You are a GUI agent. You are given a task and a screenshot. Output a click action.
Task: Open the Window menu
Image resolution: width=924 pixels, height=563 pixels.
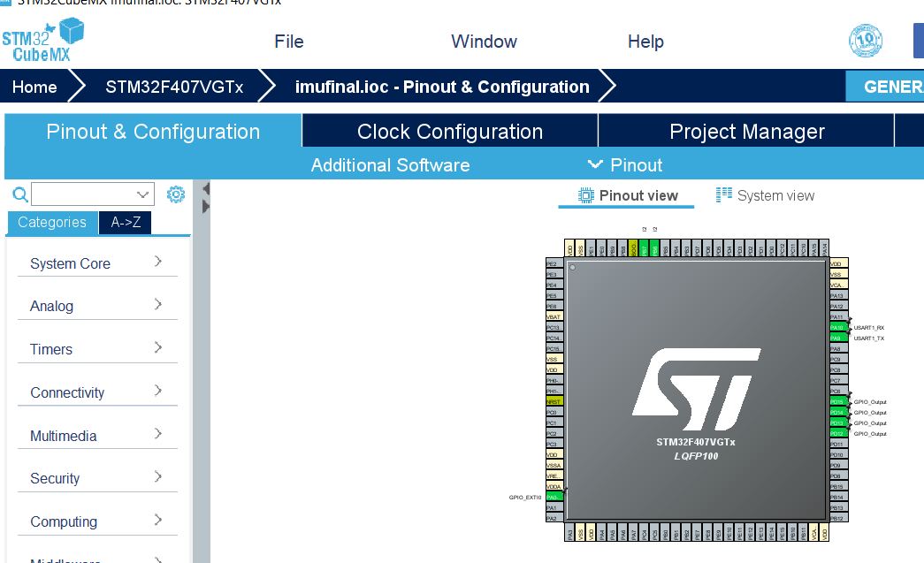pyautogui.click(x=484, y=42)
